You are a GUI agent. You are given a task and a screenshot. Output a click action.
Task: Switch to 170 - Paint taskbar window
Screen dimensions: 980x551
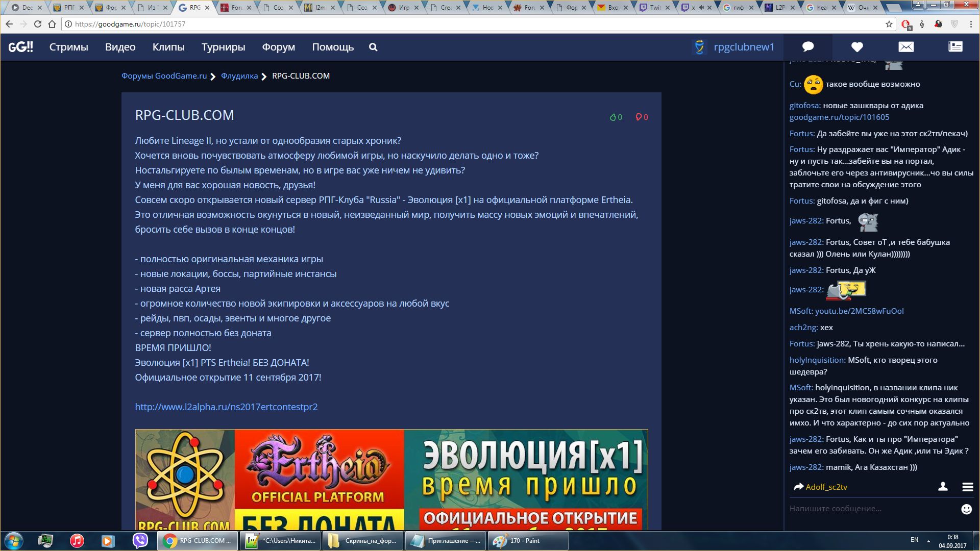[x=527, y=541]
